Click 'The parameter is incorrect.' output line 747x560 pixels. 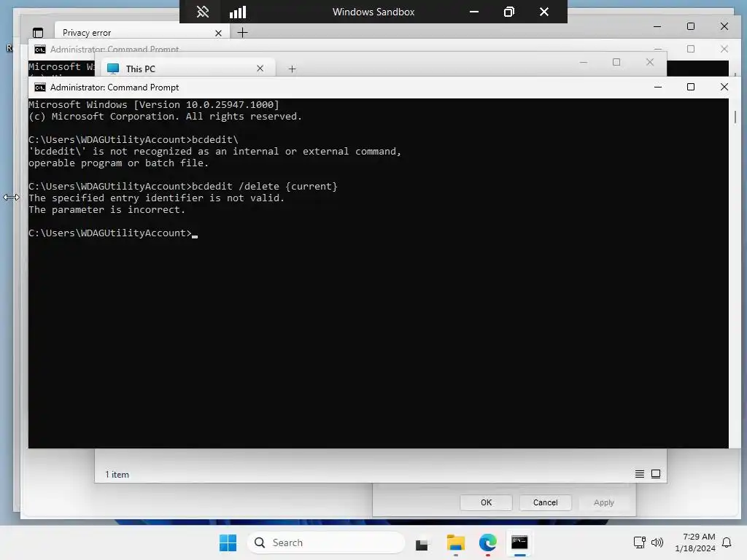107,209
